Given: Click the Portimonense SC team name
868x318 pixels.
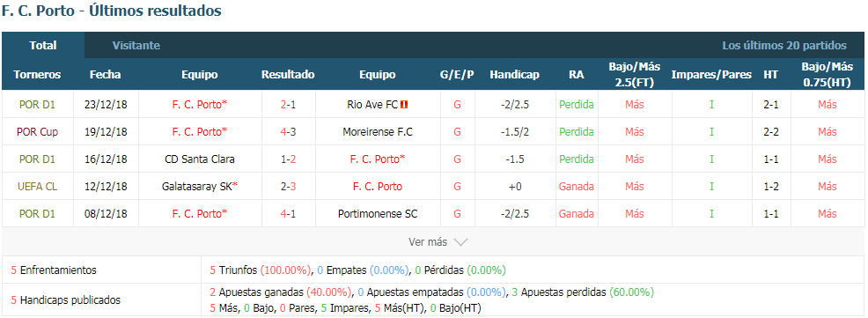Looking at the screenshot, I should pyautogui.click(x=378, y=213).
